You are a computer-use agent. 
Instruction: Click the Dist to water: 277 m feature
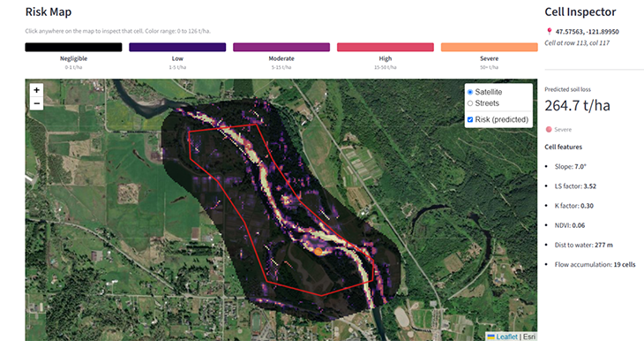click(x=583, y=246)
